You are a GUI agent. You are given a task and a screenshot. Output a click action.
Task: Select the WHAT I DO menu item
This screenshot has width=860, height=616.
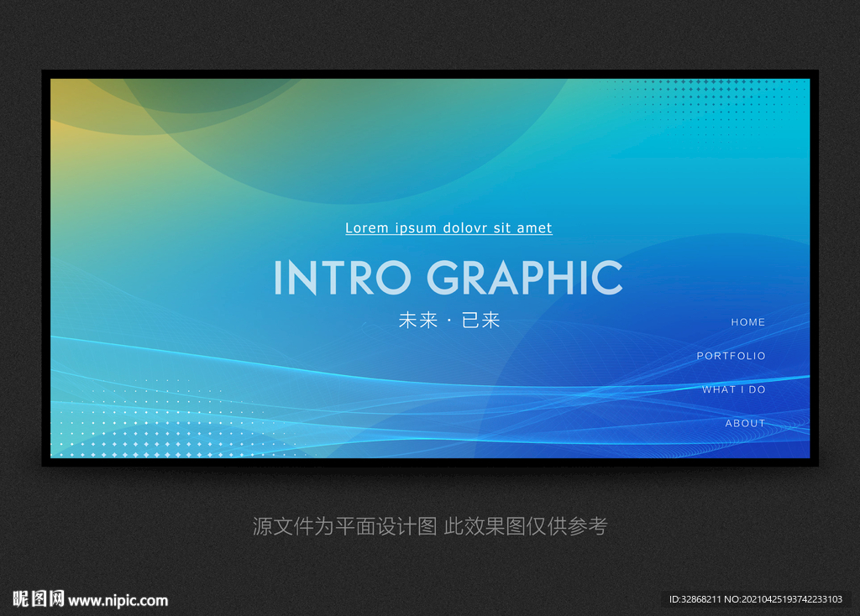[733, 389]
